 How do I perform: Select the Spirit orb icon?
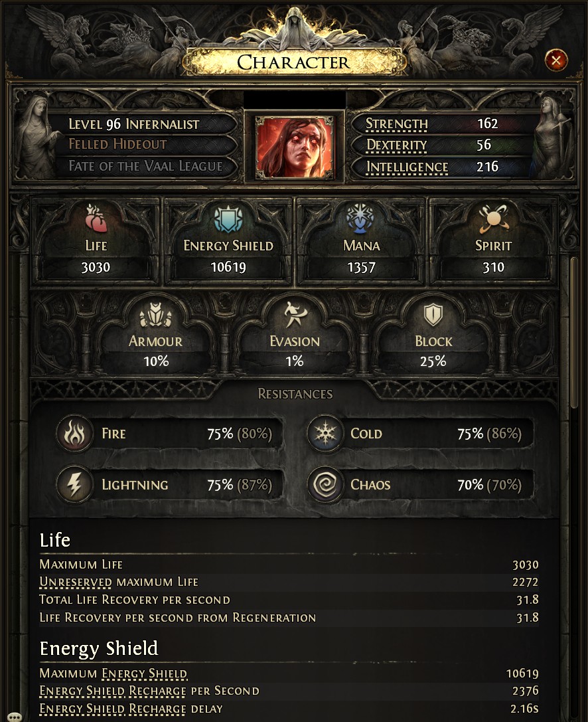pos(492,219)
